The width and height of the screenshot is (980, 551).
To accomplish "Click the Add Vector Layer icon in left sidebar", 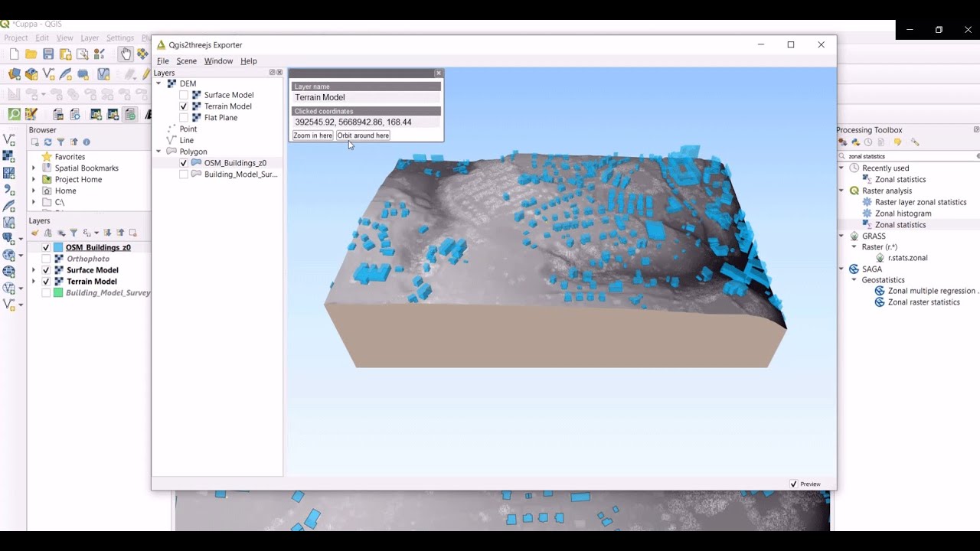I will pos(9,140).
